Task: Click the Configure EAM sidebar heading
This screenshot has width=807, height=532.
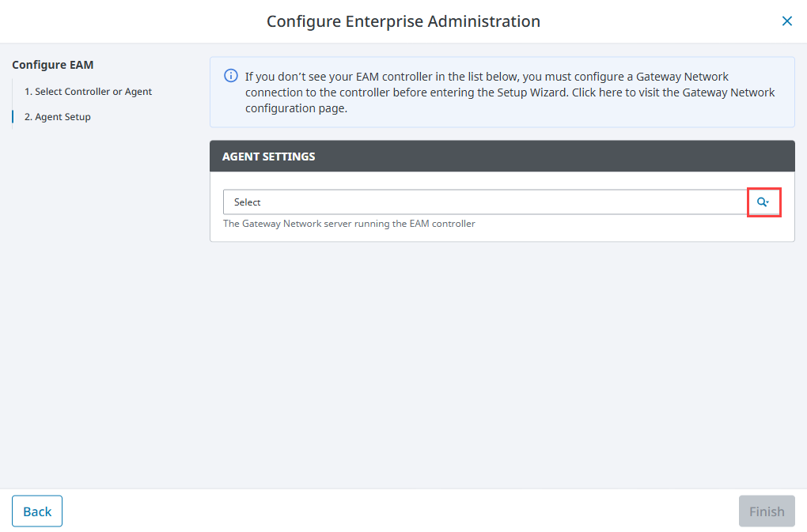Action: (x=53, y=65)
